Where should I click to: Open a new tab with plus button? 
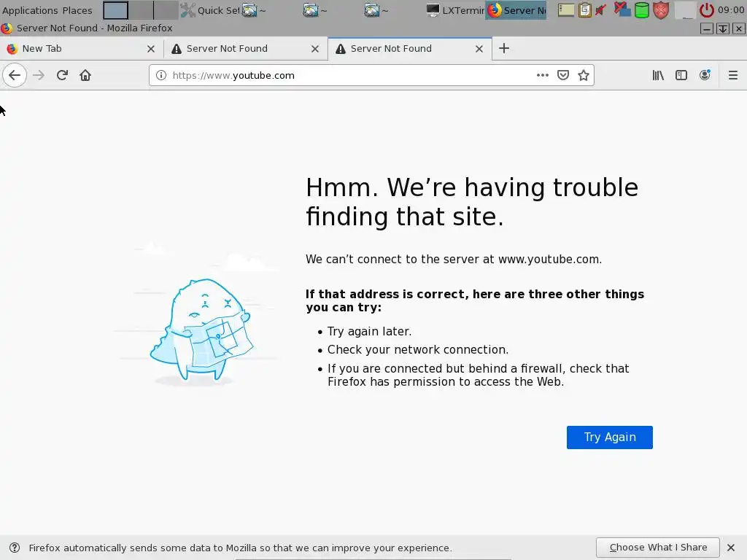[504, 49]
